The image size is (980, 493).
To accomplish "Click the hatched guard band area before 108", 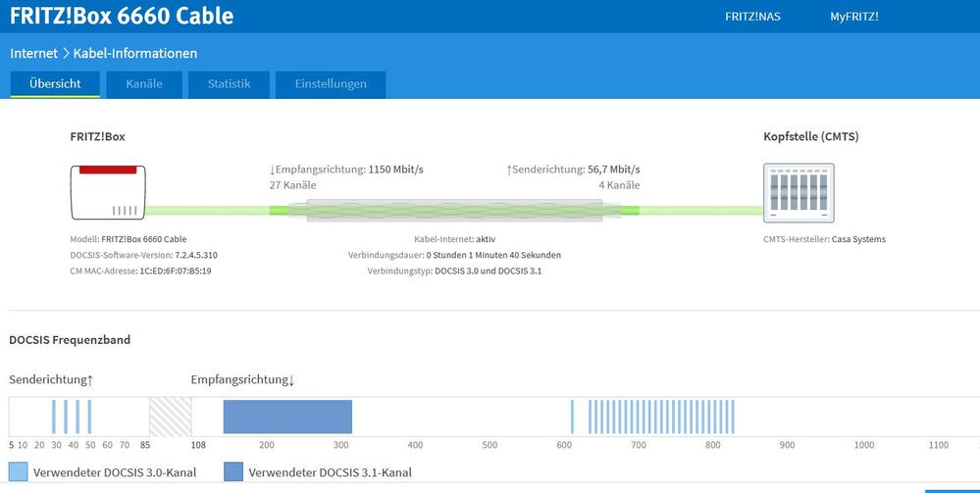I will [170, 417].
